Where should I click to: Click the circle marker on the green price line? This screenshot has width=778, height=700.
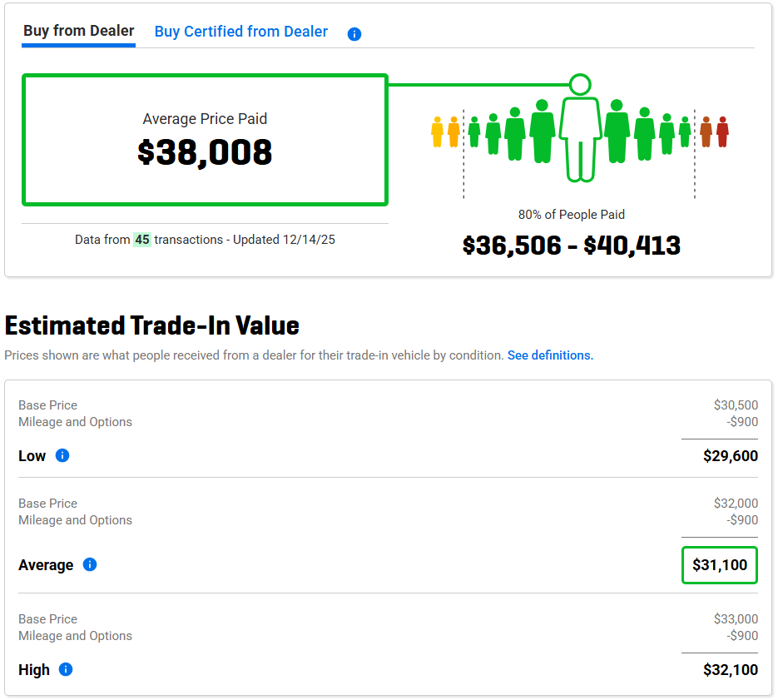click(x=580, y=84)
